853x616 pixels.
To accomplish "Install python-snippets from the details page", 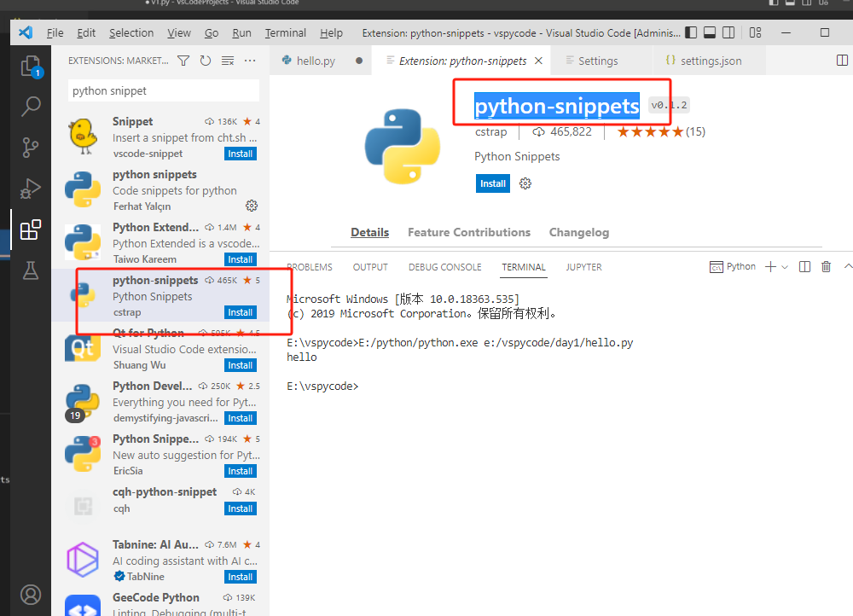I will click(492, 183).
